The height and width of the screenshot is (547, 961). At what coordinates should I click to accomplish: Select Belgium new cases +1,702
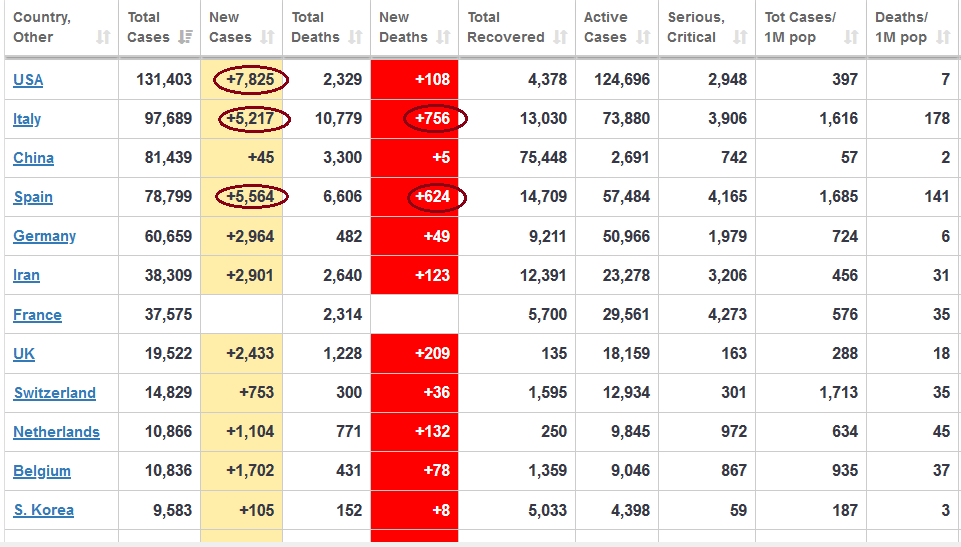point(250,472)
